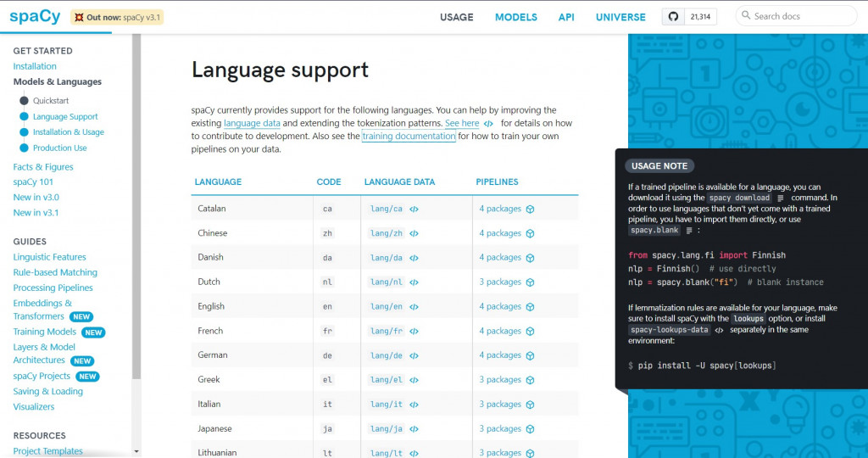Click code icon after spacy-lookups-data
Image resolution: width=868 pixels, height=458 pixels.
(719, 330)
